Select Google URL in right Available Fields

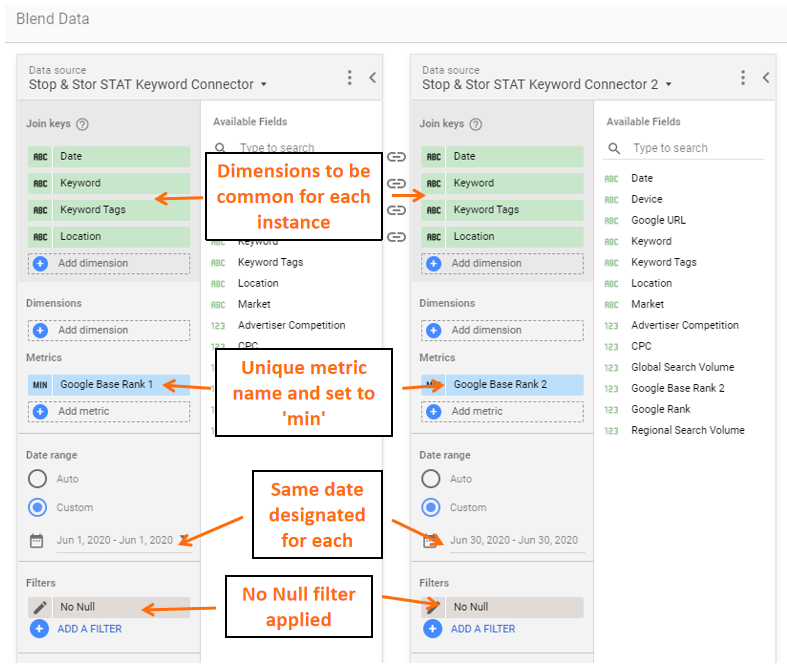(658, 220)
